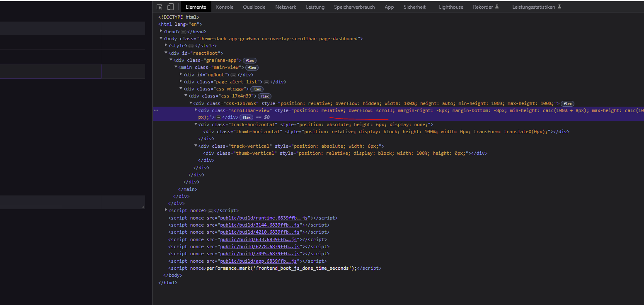Open the public/build/runtime script link
This screenshot has height=305, width=644.
[x=264, y=218]
